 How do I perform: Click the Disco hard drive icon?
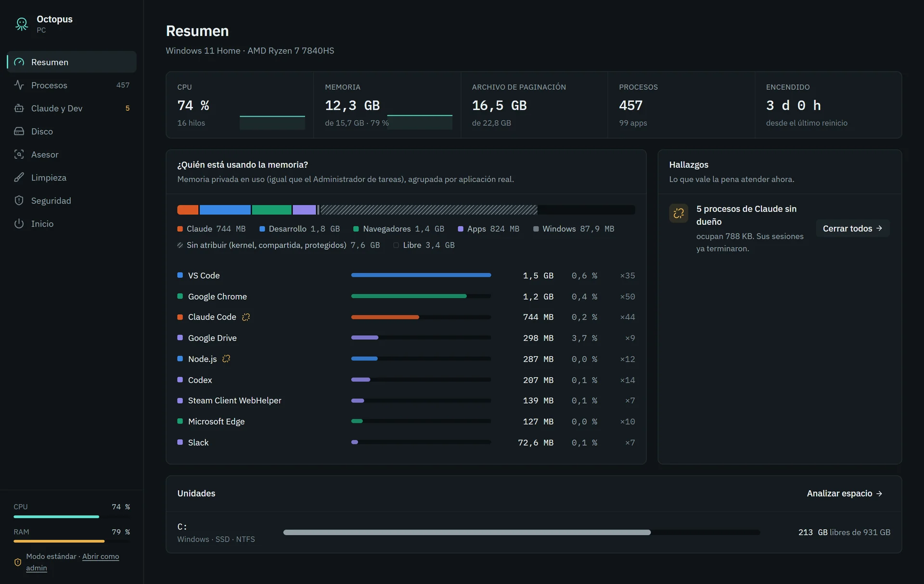click(x=19, y=131)
